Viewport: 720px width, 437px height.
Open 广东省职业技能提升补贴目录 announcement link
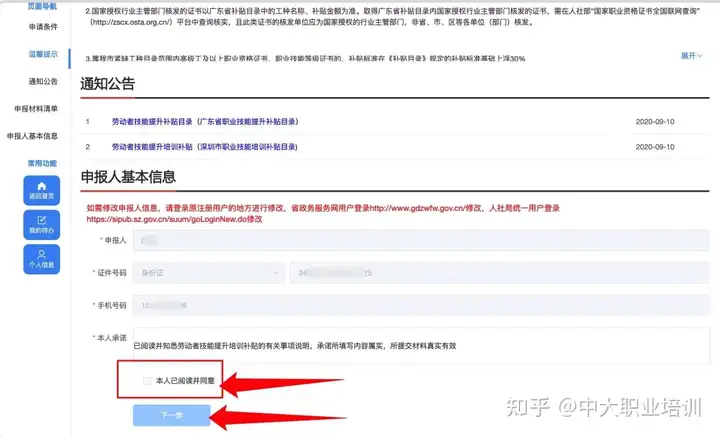(x=205, y=122)
